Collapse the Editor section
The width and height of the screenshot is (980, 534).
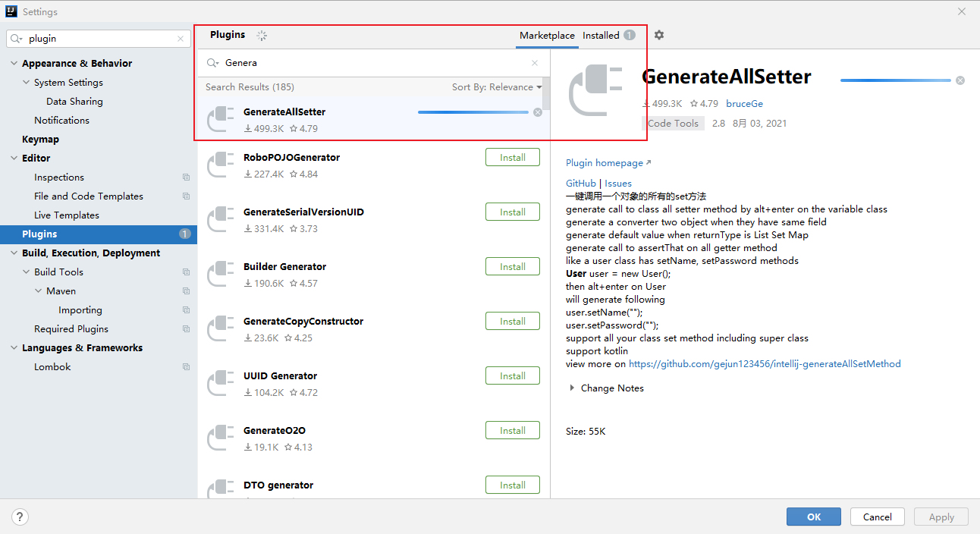pyautogui.click(x=14, y=159)
